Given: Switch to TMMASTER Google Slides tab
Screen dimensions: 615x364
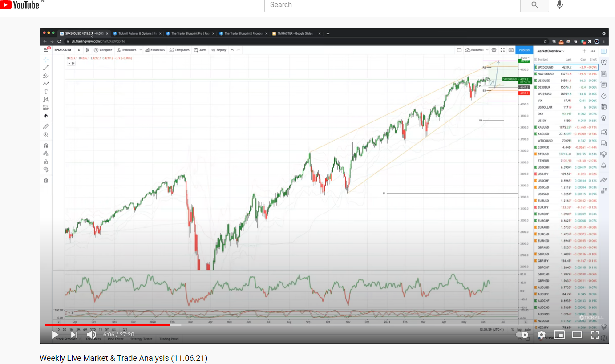Looking at the screenshot, I should (295, 33).
